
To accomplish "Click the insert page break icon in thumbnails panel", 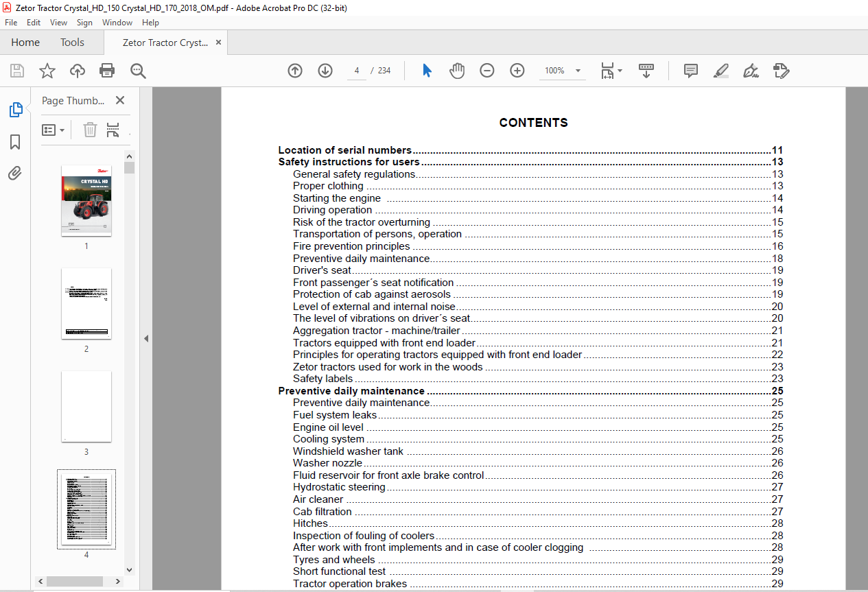I will point(113,130).
